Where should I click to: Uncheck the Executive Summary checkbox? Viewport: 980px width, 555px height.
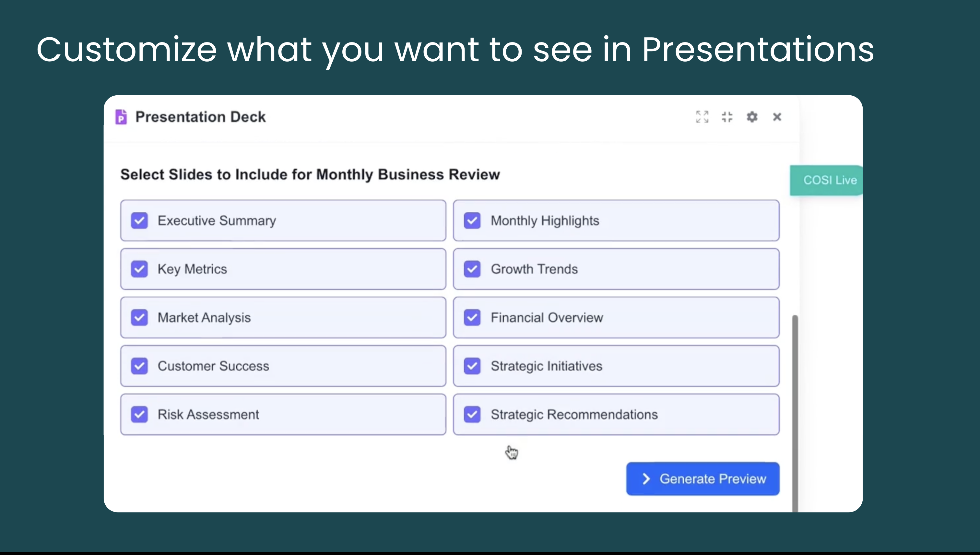(139, 220)
